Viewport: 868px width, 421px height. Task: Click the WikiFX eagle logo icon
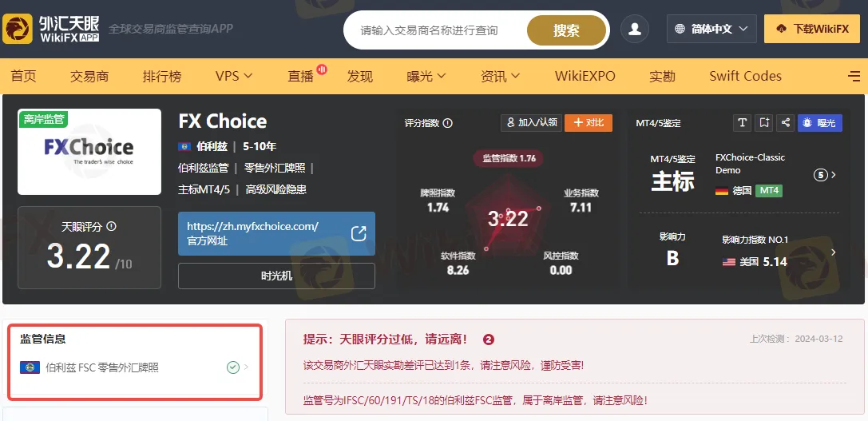tap(18, 29)
